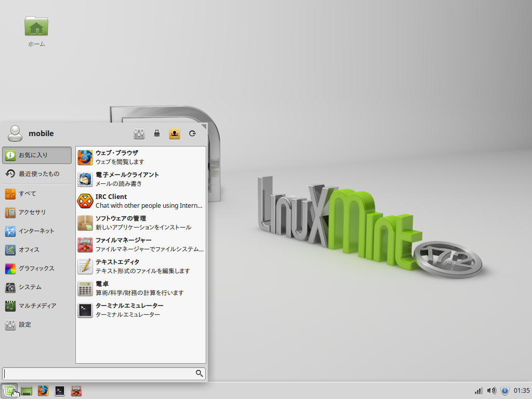Image resolution: width=532 pixels, height=399 pixels.
Task: Click the show desktop panel icon
Action: (x=26, y=391)
